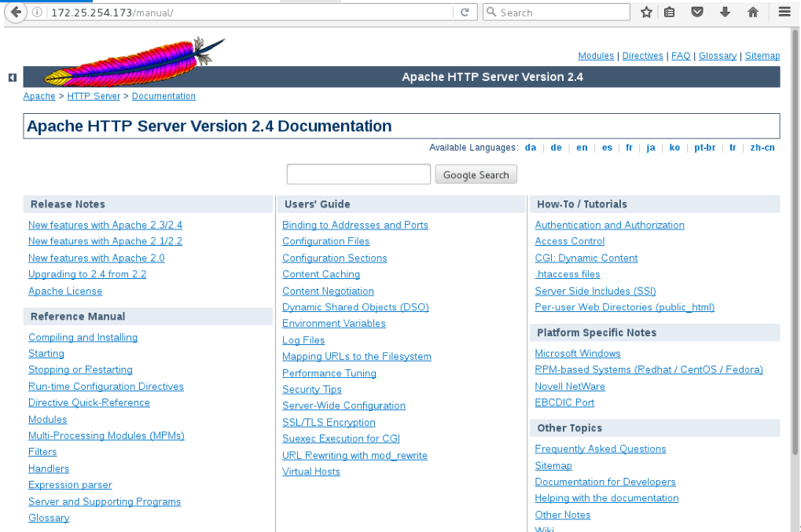Open Stopping or Restarting link
Screen dimensions: 801x532
pos(80,369)
